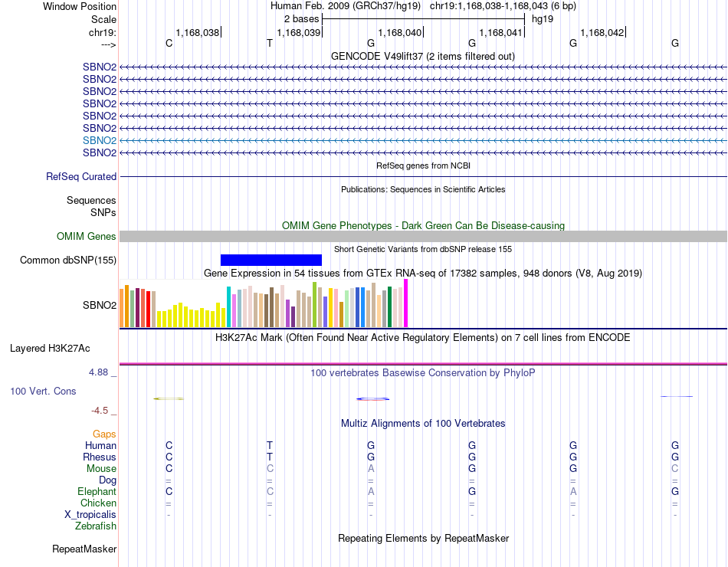The height and width of the screenshot is (567, 728).
Task: Click the ---> strand direction label
Action: (108, 44)
